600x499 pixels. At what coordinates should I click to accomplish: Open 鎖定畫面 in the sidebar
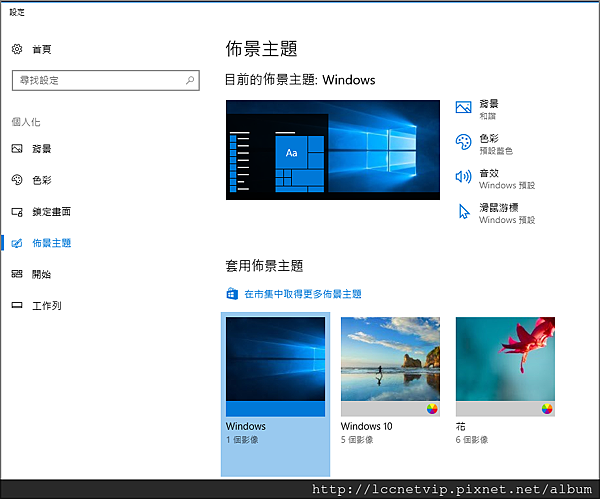point(51,212)
